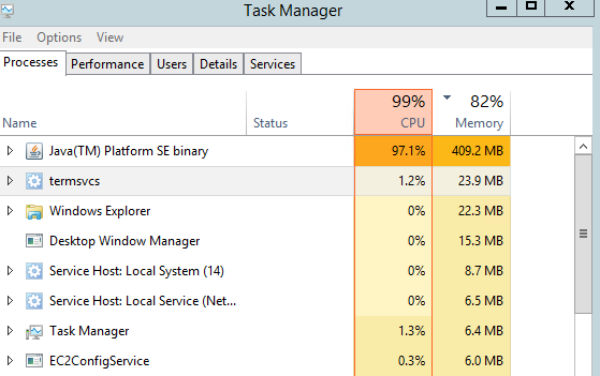Select the termsvcs process name
This screenshot has width=600, height=376.
coord(75,181)
